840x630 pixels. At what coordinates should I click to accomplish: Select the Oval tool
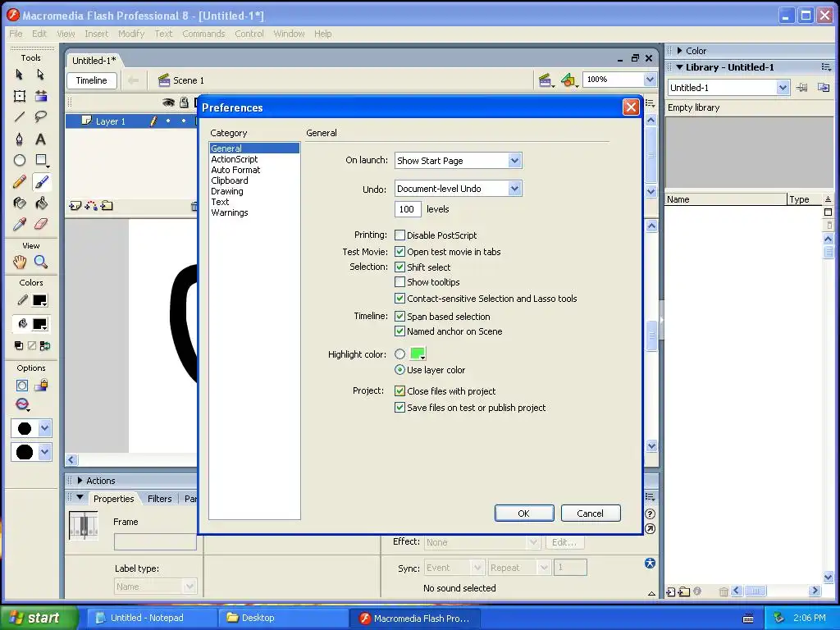[x=20, y=160]
